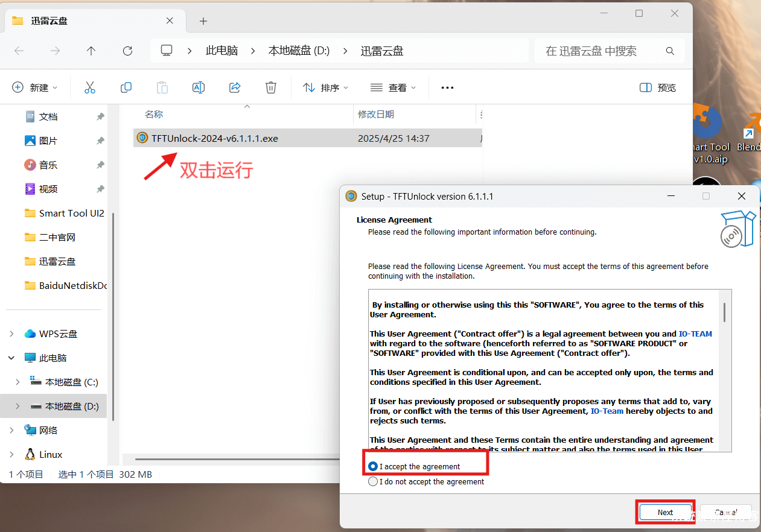Click the 2025/4/25 14:37 date cell
Viewport: 761px width, 532px height.
[393, 138]
